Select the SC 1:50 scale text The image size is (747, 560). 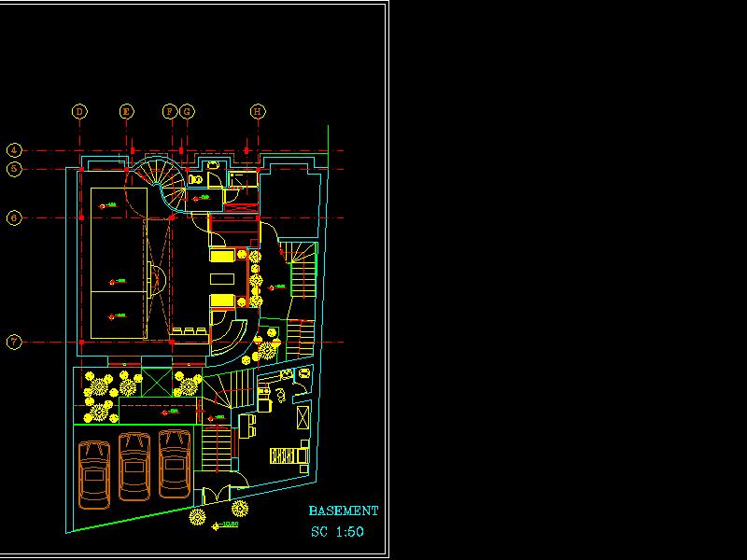click(x=337, y=532)
